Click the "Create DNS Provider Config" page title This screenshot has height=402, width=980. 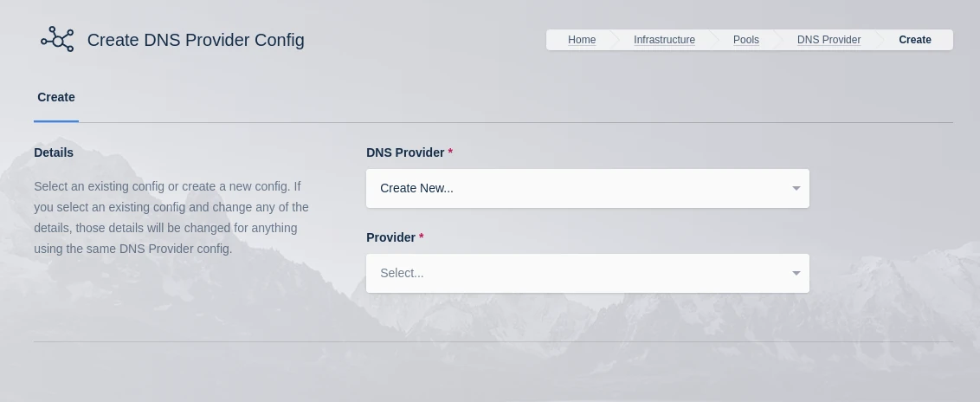196,40
